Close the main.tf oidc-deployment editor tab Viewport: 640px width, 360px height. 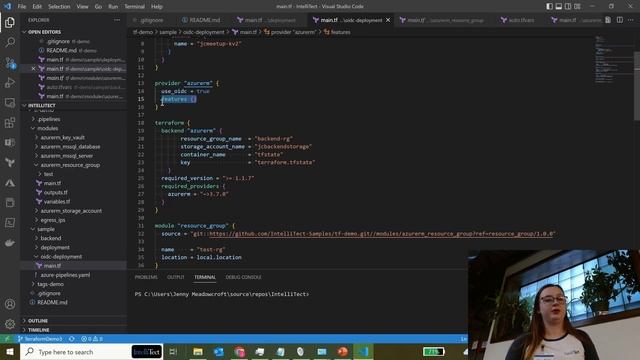(x=388, y=20)
